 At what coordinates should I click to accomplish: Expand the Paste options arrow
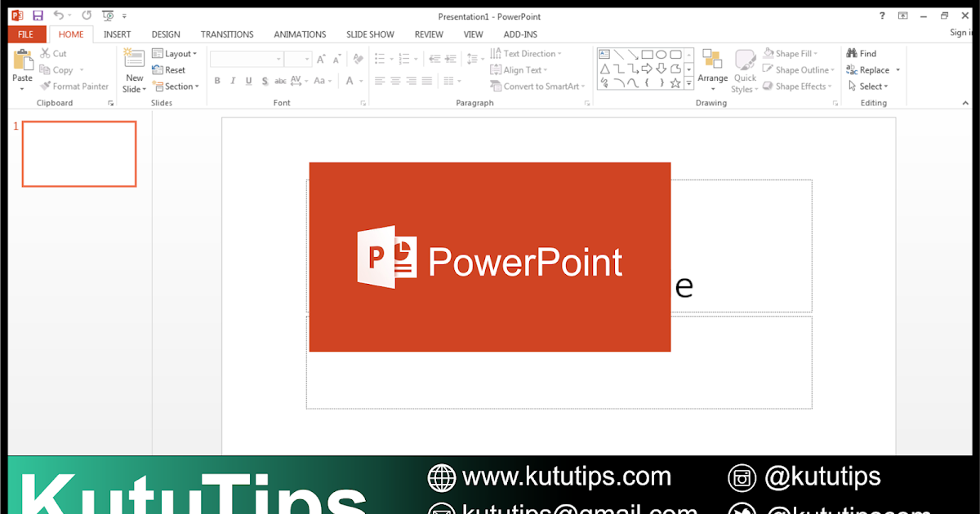tap(23, 89)
